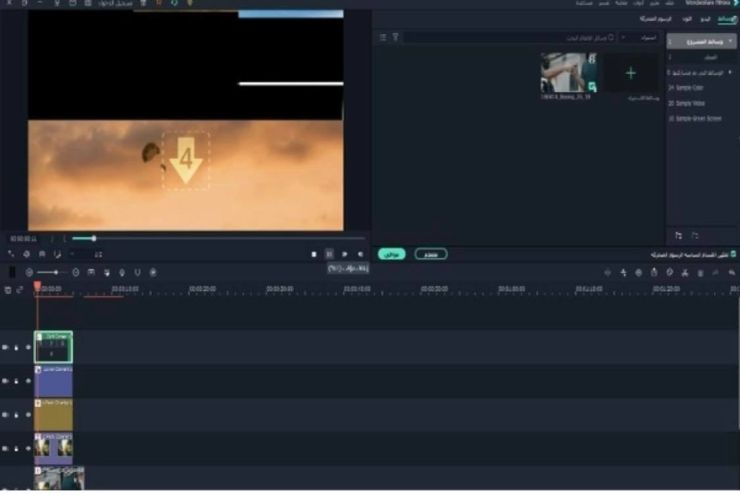740x495 pixels.
Task: Toggle the lock icon on fourth track
Action: click(x=16, y=448)
